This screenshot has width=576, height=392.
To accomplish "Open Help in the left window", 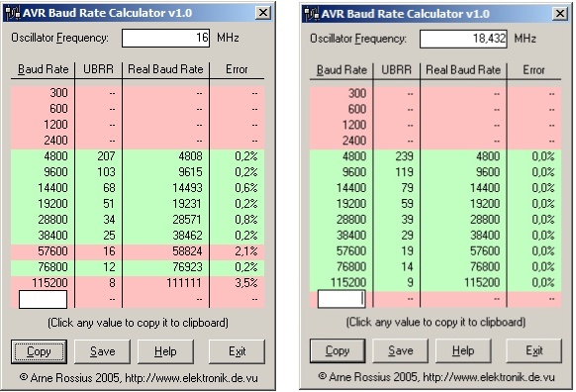I will click(165, 351).
